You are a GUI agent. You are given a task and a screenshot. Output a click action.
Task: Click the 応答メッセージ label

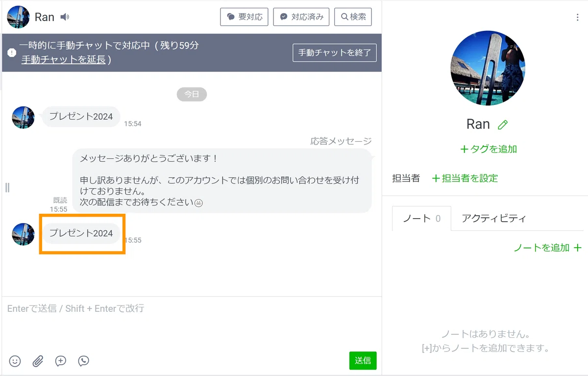(x=341, y=141)
